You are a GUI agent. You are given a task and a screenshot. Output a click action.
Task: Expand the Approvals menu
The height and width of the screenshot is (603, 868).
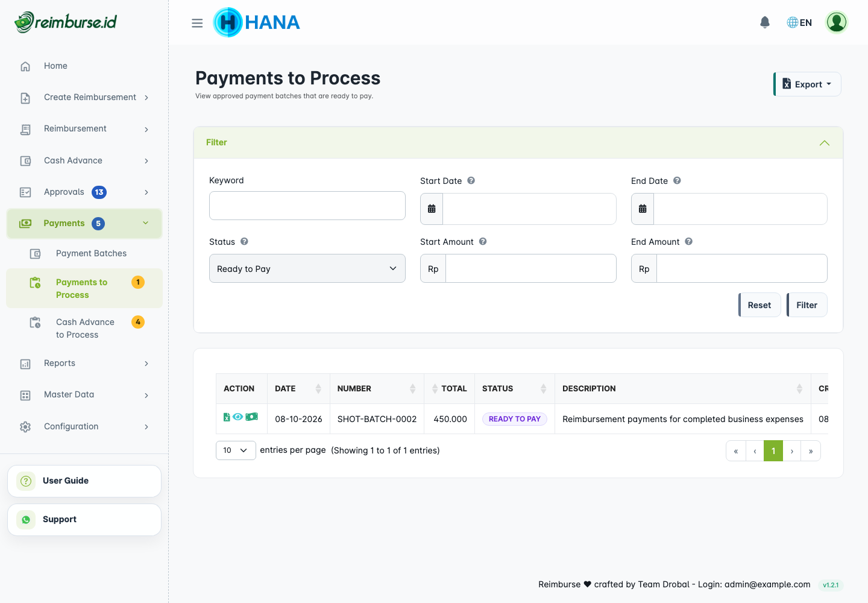[x=84, y=192]
